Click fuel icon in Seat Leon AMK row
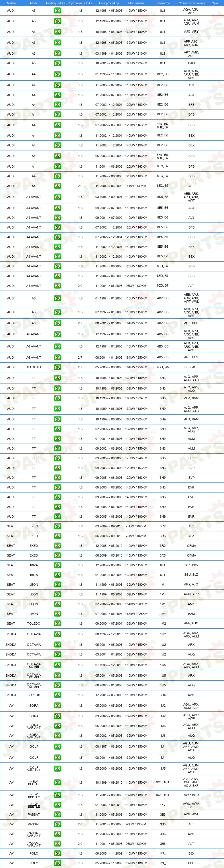The width and height of the screenshot is (224, 868). pos(57,604)
